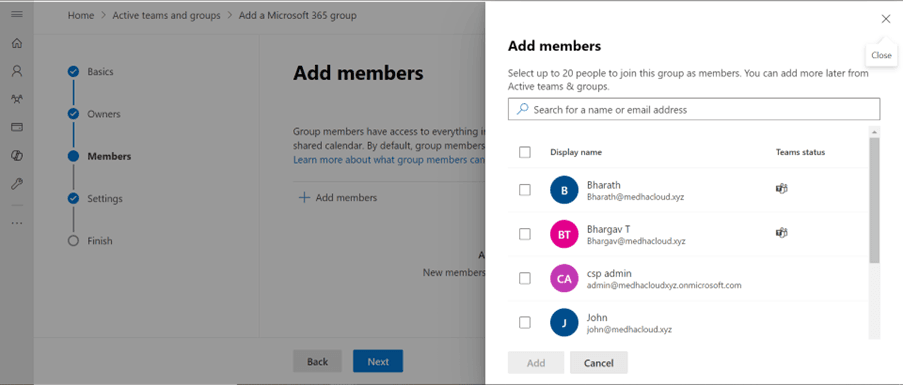
Task: Close the Add members panel
Action: click(x=886, y=19)
